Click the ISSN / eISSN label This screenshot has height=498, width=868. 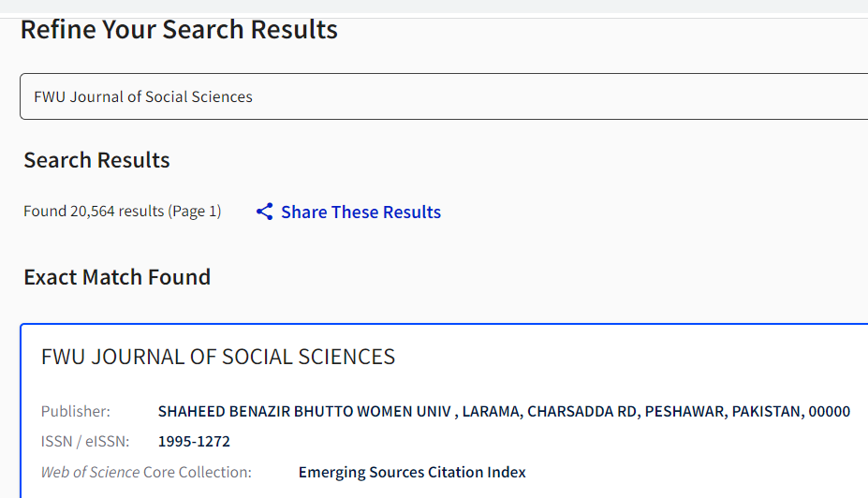click(x=84, y=441)
